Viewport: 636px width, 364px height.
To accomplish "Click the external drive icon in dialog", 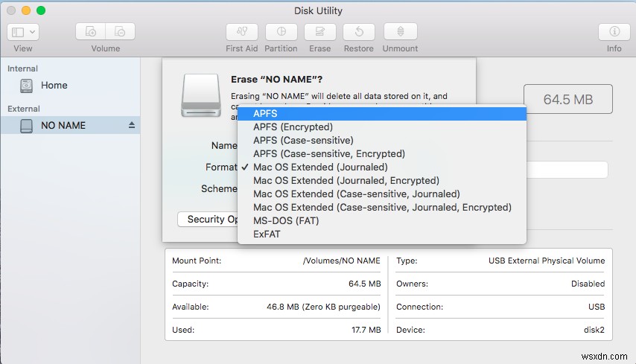I will point(201,96).
